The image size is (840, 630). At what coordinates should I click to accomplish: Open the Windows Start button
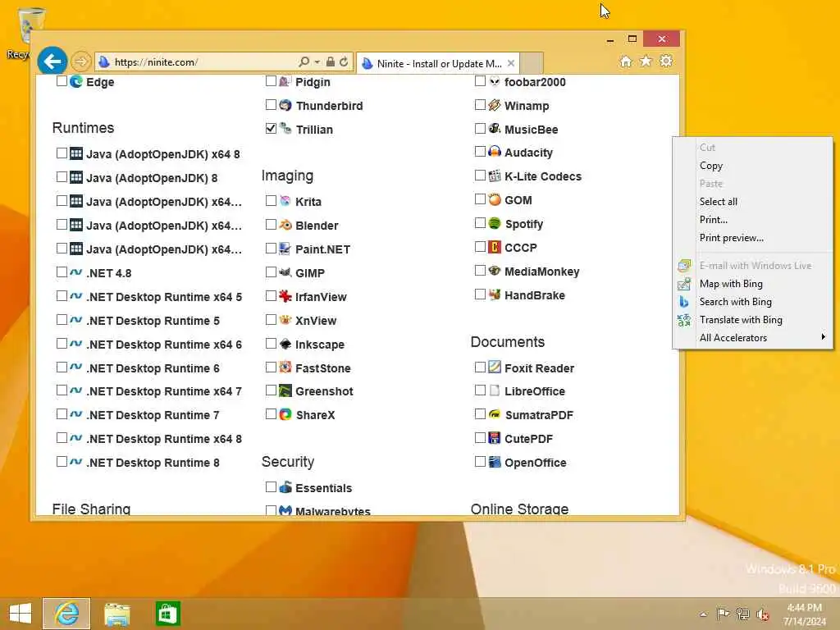21,614
